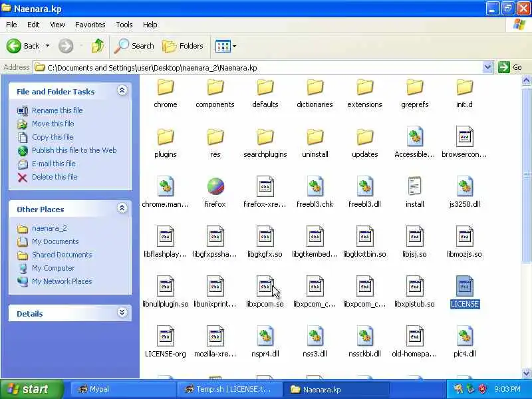Screen dimensions: 532x399
Task: Toggle the Folders pane button
Action: 183,46
